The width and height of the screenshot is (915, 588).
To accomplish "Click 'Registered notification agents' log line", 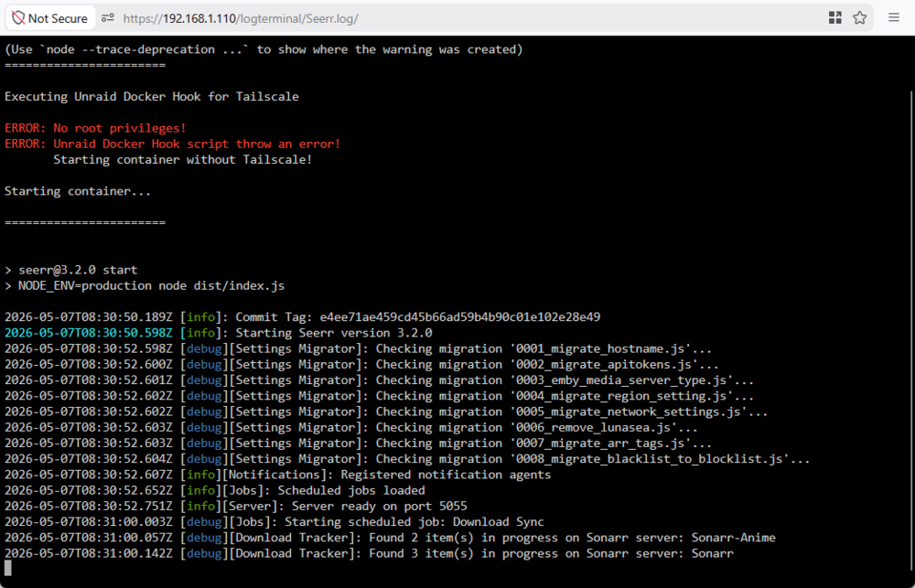I will (x=278, y=475).
